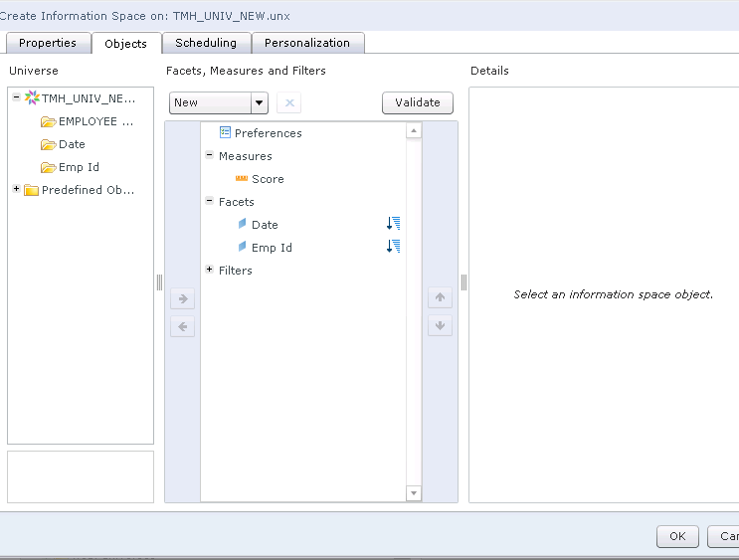Screen dimensions: 739x560
Task: Click the Preferences label
Action: click(x=269, y=133)
